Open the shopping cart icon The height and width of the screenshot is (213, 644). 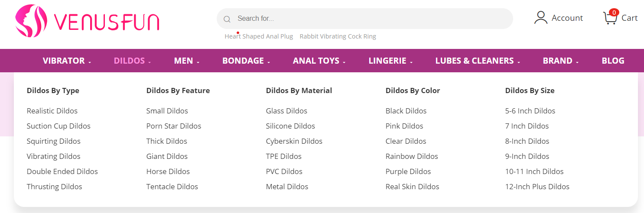(x=610, y=18)
